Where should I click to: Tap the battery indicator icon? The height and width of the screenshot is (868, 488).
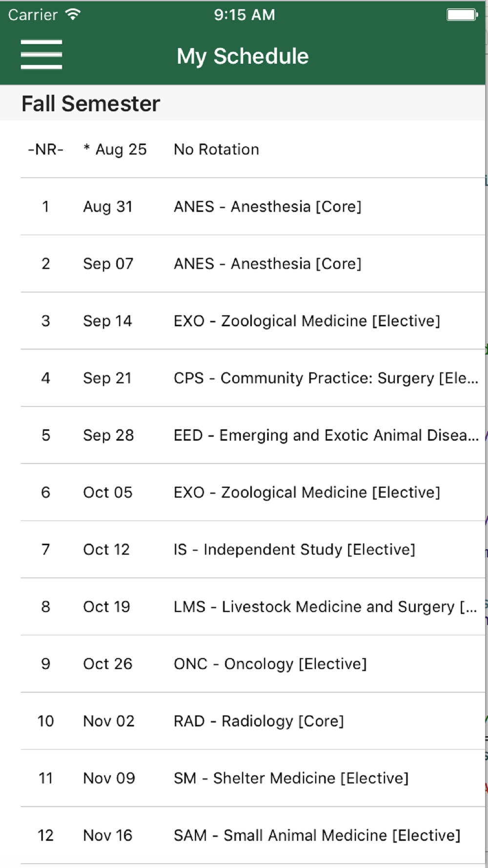tap(462, 15)
